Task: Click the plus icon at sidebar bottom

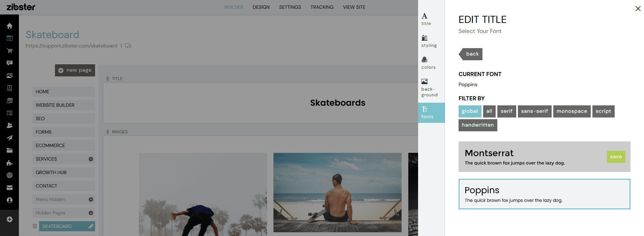Action: [x=9, y=219]
